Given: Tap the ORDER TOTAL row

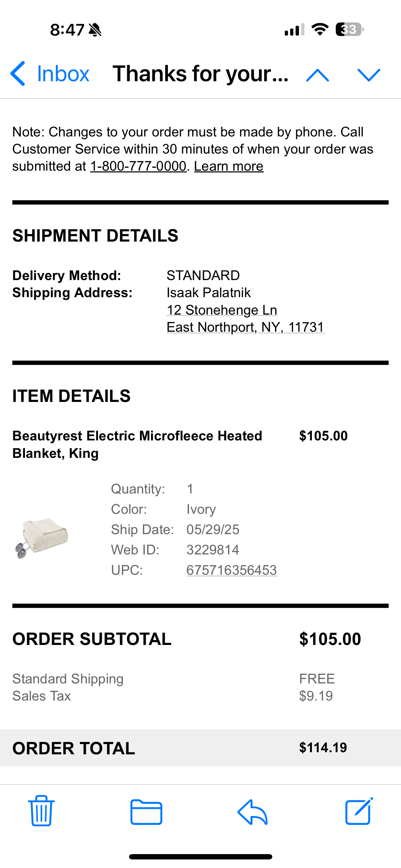Looking at the screenshot, I should coord(200,748).
